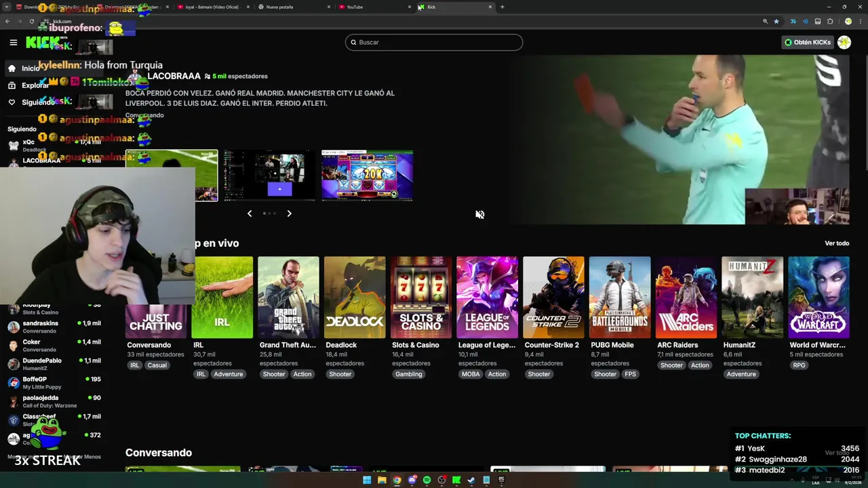Open the PUBG Mobile category card
This screenshot has width=868, height=488.
(620, 297)
